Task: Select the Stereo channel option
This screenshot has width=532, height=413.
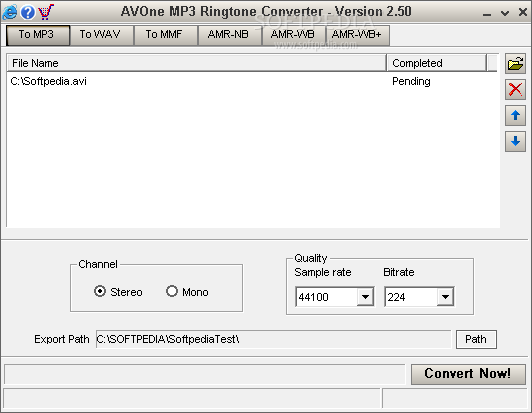Action: [118, 292]
